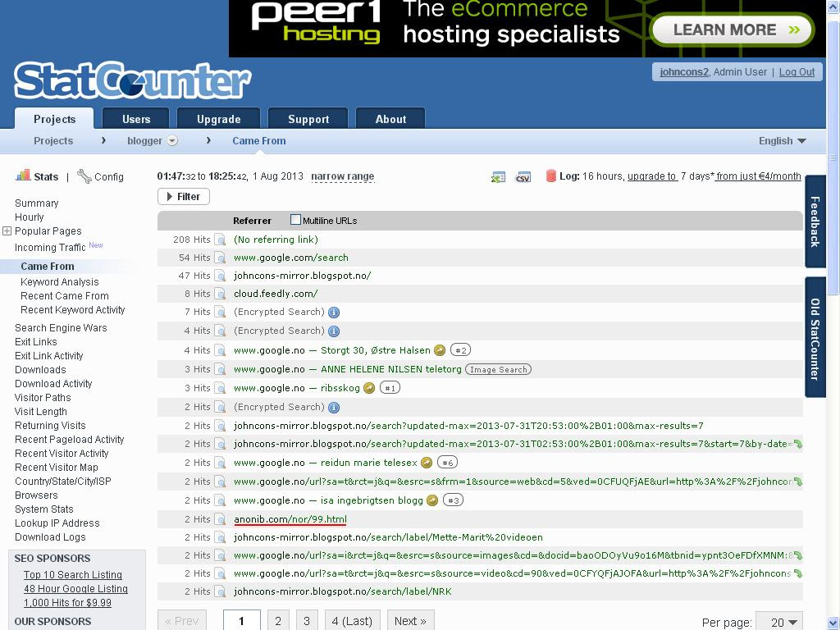Open the About tab
The height and width of the screenshot is (630, 840).
coord(390,119)
